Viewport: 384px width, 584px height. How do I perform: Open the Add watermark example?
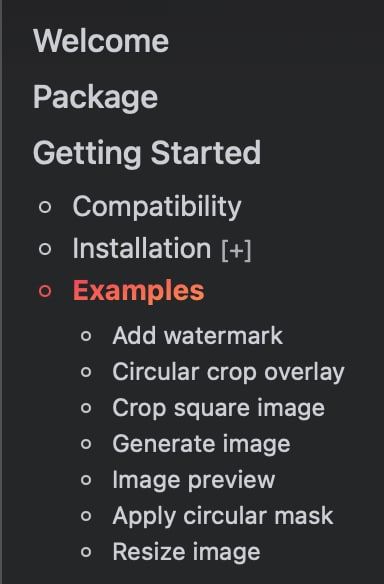tap(197, 336)
